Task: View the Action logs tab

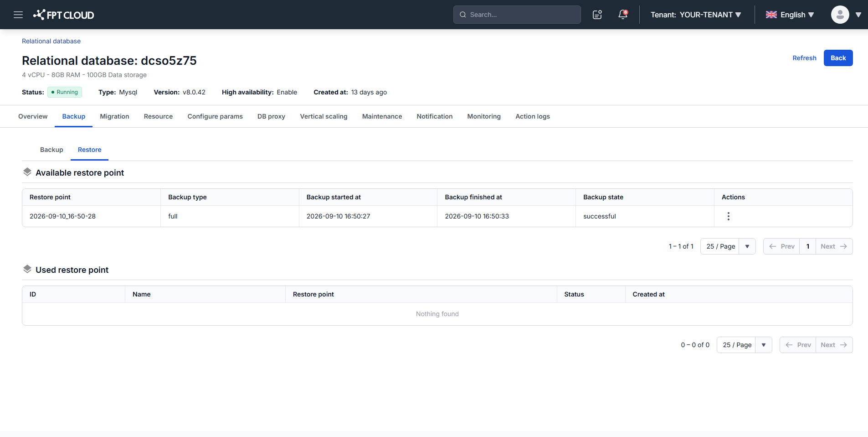Action: pos(533,116)
